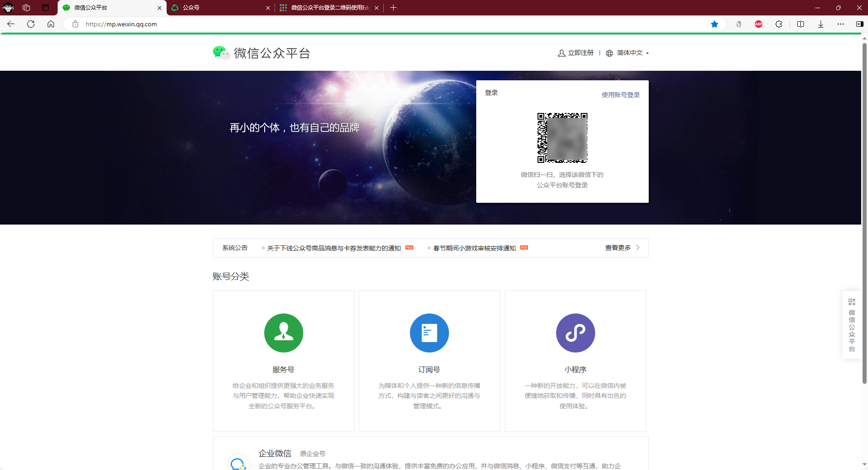This screenshot has height=470, width=868.
Task: Toggle the favorite star for this page
Action: (715, 24)
